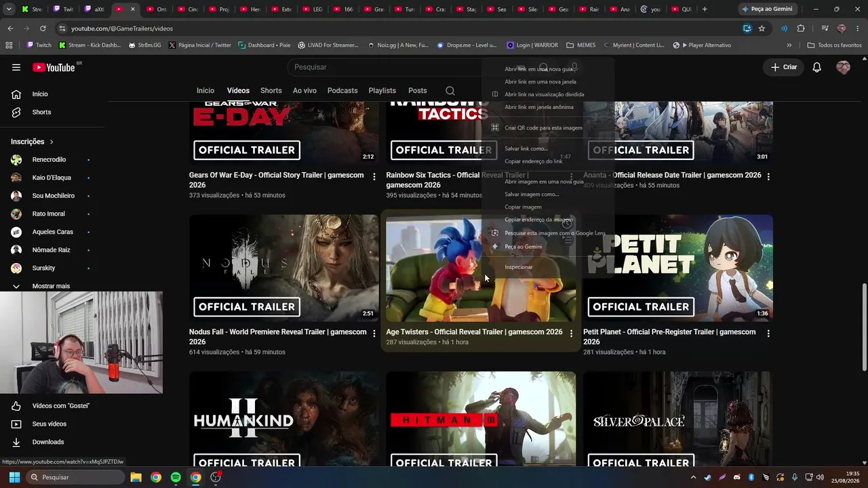Open the Petit Planet Official Pre-Register Trailer title
868x488 pixels.
[x=669, y=337]
